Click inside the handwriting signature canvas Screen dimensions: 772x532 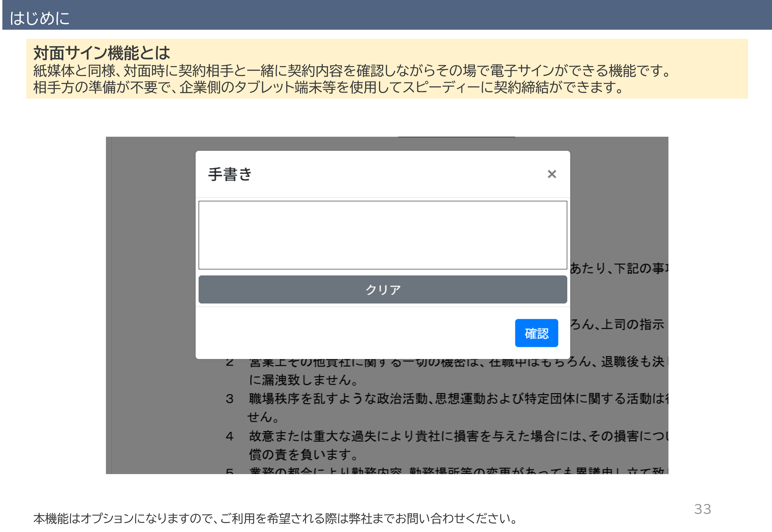382,235
